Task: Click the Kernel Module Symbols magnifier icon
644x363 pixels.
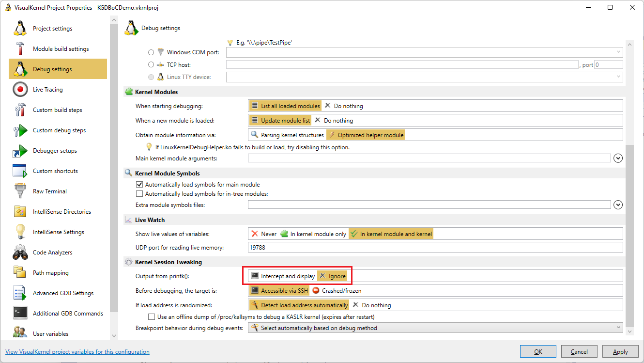Action: pos(129,173)
